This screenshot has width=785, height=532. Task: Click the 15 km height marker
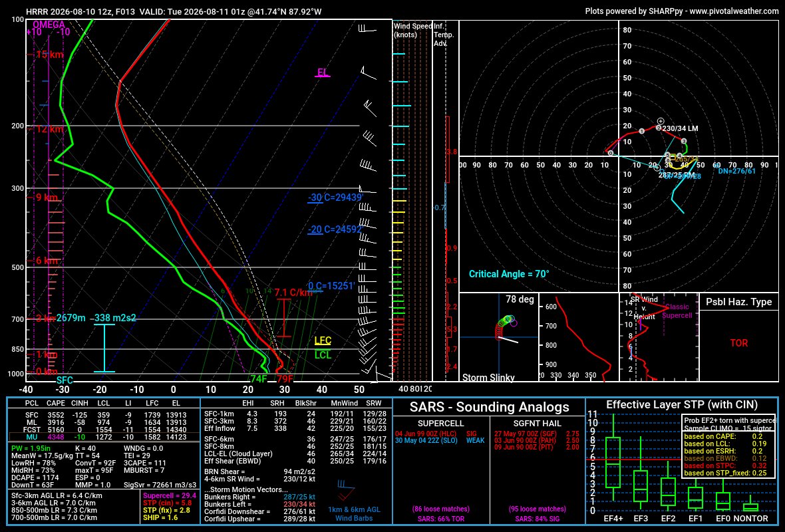coord(49,55)
